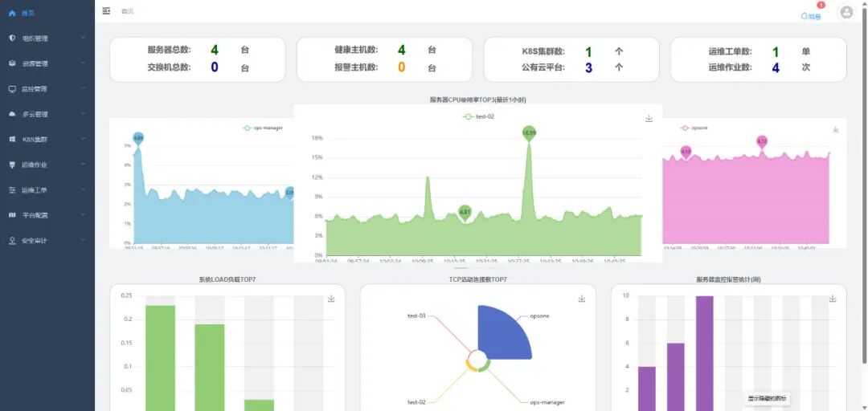Click the layers icon beside 资源管理
Image resolution: width=868 pixels, height=411 pixels.
[12, 63]
